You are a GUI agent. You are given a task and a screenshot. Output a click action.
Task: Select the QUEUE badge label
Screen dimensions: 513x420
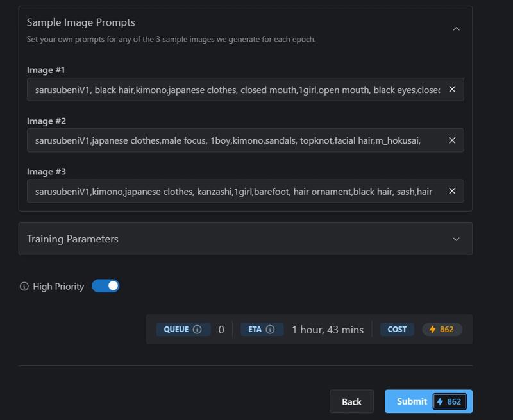coord(183,330)
